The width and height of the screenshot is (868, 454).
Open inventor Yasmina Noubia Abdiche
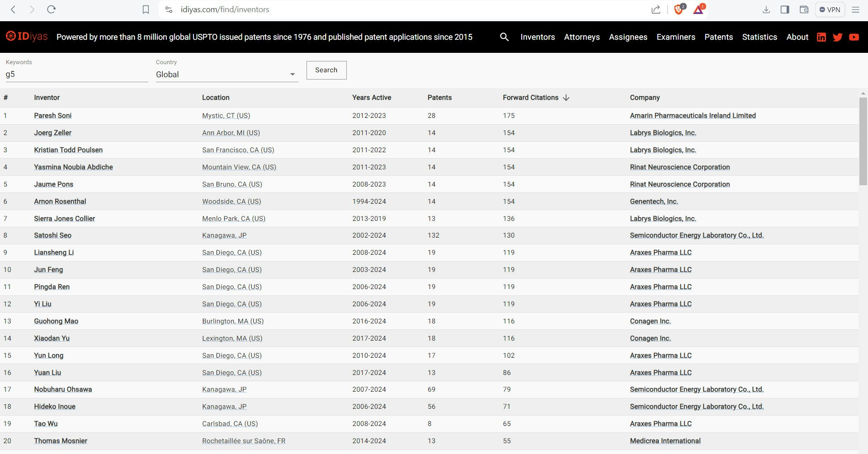pyautogui.click(x=73, y=167)
